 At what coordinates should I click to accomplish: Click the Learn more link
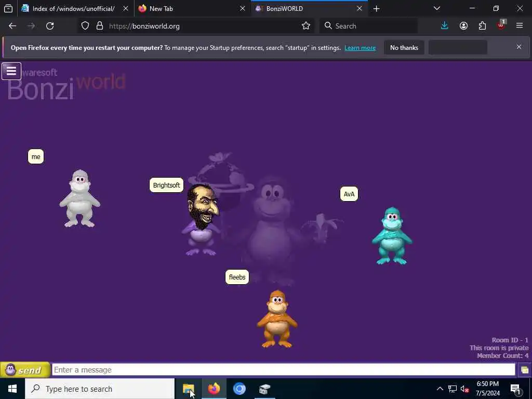360,48
